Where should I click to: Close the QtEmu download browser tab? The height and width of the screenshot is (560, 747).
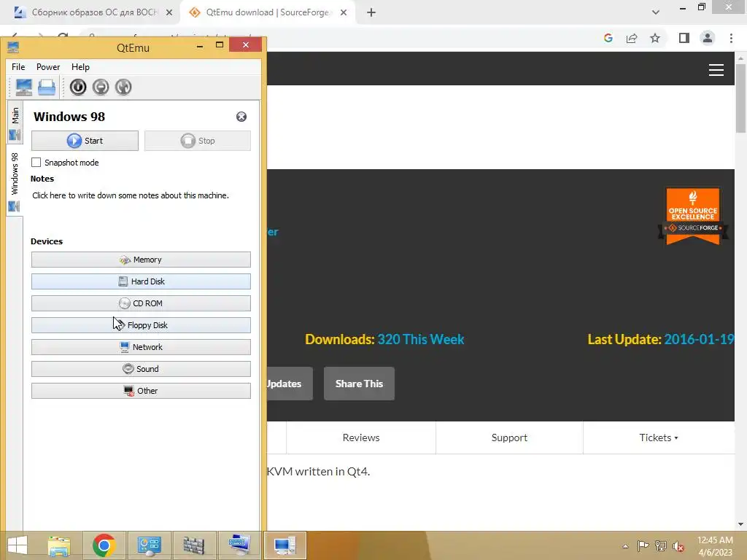[x=344, y=13]
